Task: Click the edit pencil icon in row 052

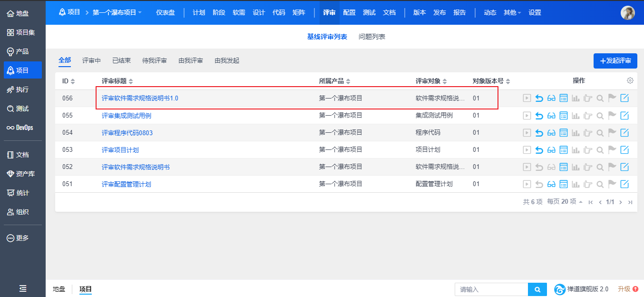Action: pyautogui.click(x=624, y=167)
